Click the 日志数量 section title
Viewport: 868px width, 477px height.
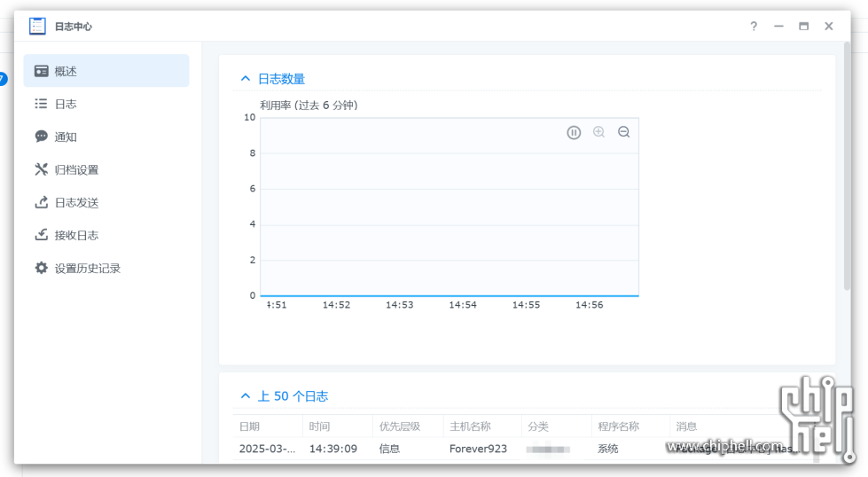(x=281, y=79)
